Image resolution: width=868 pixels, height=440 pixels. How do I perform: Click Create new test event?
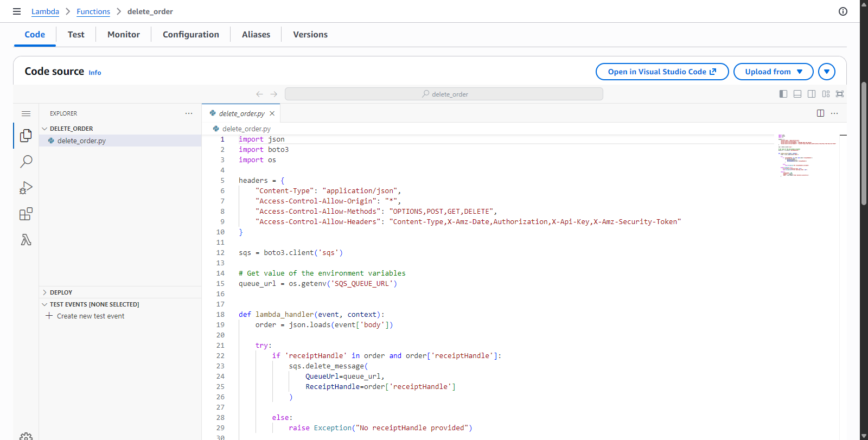[x=91, y=316]
